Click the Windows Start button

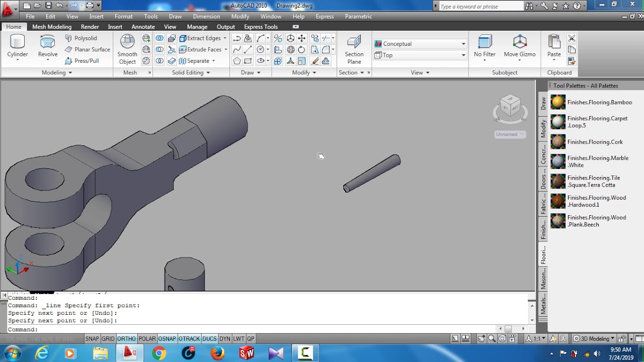[x=12, y=353]
